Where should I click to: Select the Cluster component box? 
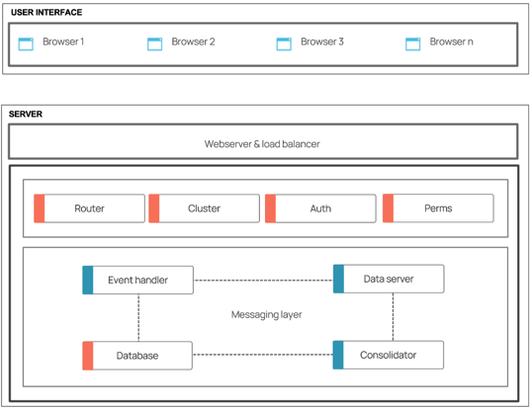click(x=205, y=208)
